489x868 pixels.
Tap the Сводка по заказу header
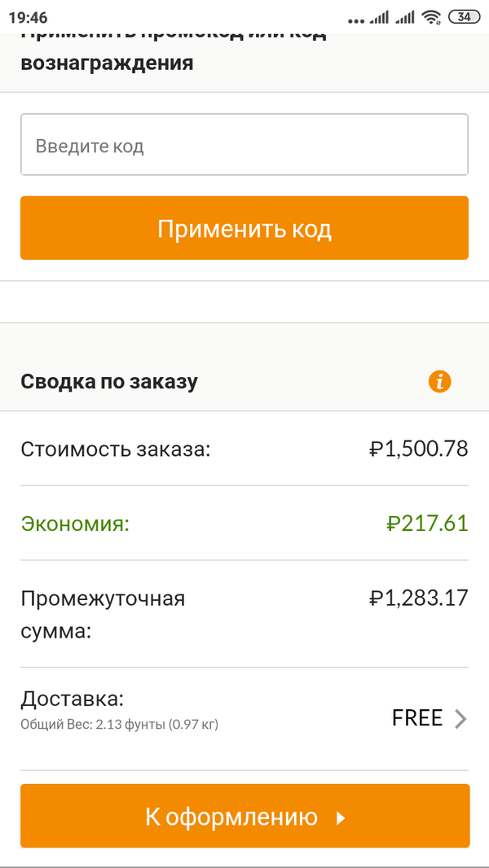109,381
